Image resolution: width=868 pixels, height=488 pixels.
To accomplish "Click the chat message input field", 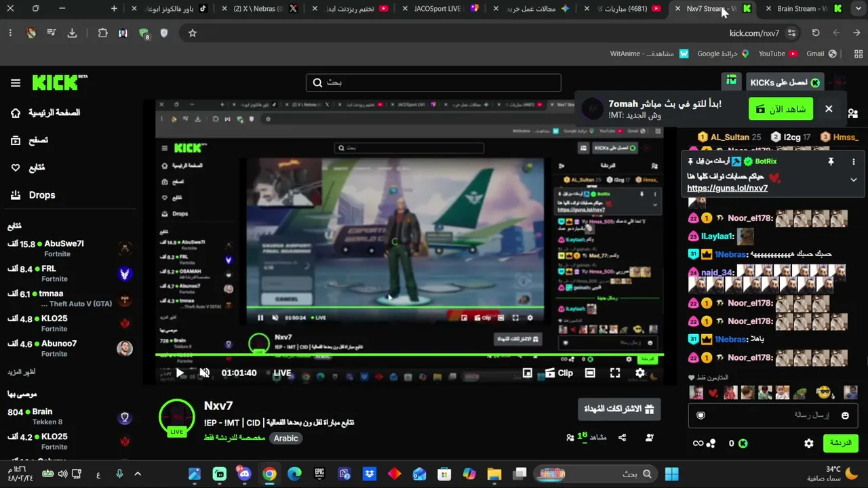I will 773,415.
